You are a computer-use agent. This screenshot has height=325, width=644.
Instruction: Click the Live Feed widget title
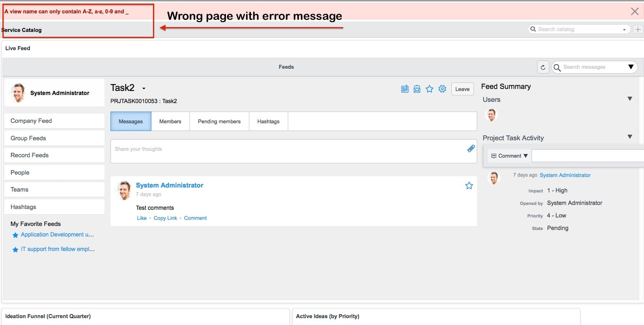(x=18, y=48)
